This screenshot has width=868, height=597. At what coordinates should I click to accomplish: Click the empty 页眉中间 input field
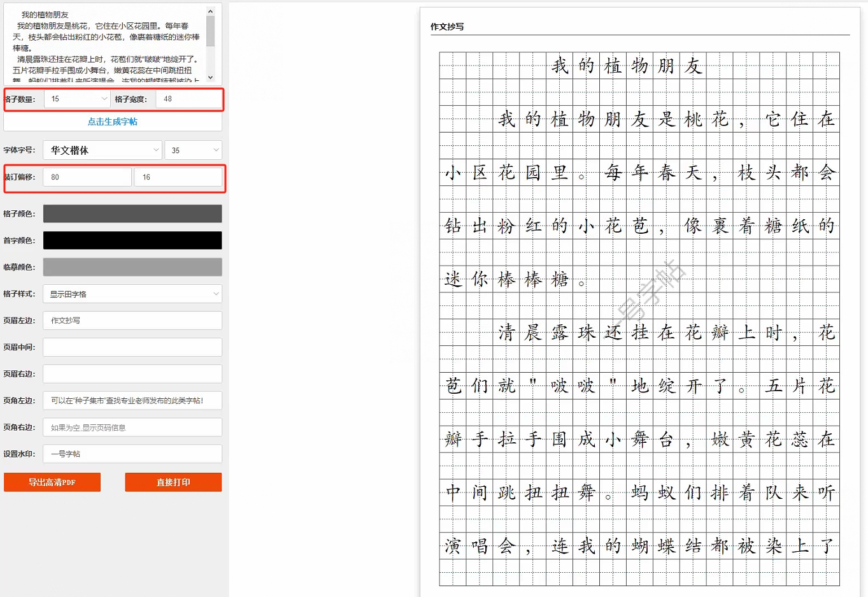132,347
